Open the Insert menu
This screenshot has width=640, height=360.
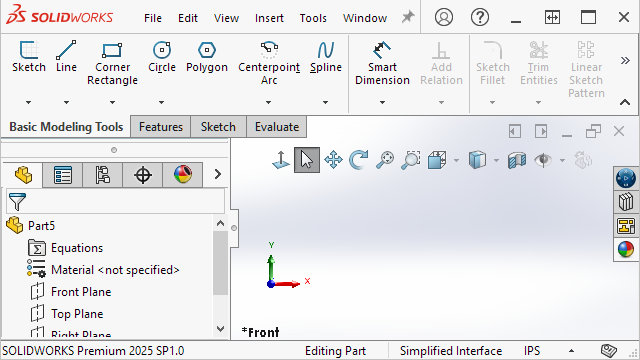[x=269, y=18]
